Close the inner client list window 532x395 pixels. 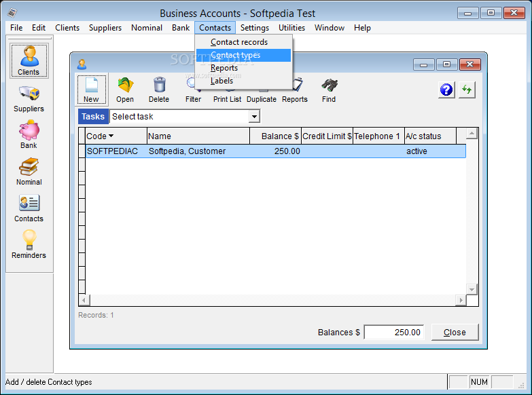(x=470, y=64)
